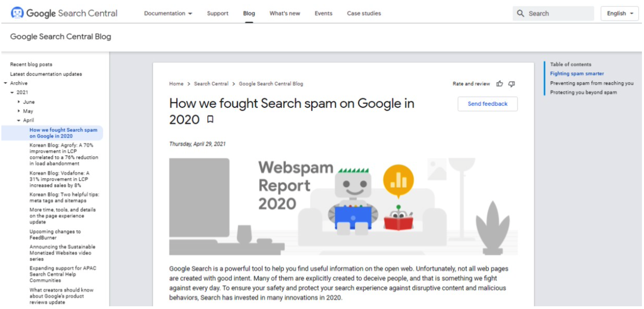Collapse the 2021 archive year
The height and width of the screenshot is (309, 644).
click(12, 92)
